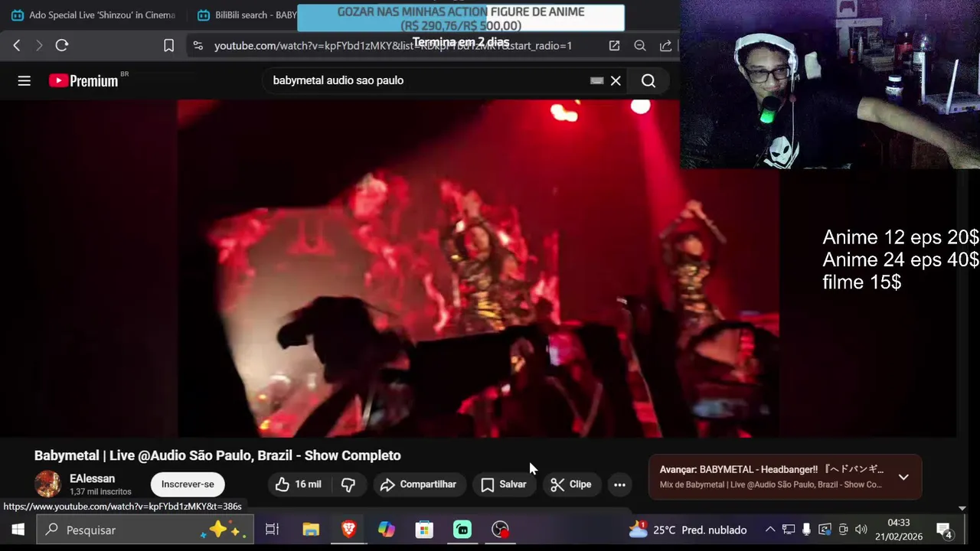The height and width of the screenshot is (551, 980).
Task: Like the video (16 mil)
Action: pyautogui.click(x=298, y=484)
